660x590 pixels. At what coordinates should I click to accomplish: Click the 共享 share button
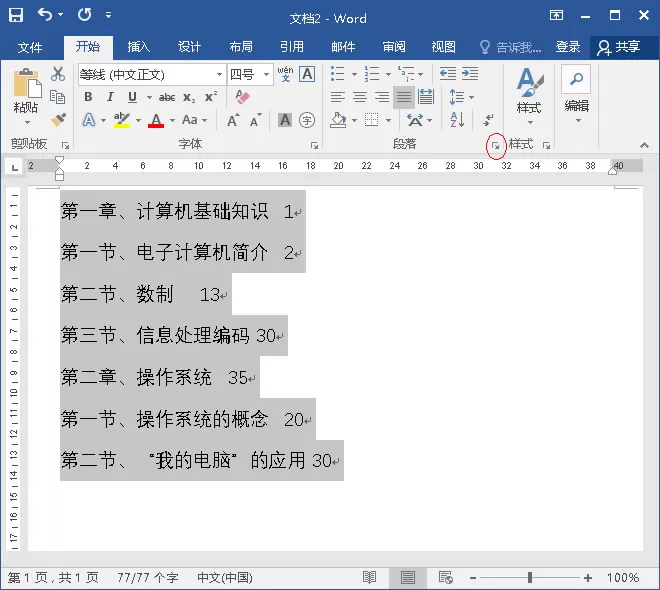coord(620,47)
